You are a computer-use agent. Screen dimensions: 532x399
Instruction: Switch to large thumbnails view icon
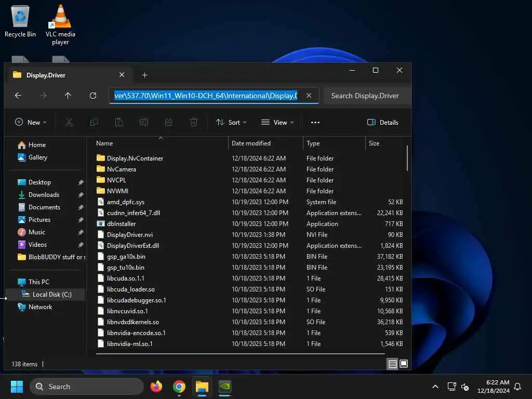coord(404,364)
